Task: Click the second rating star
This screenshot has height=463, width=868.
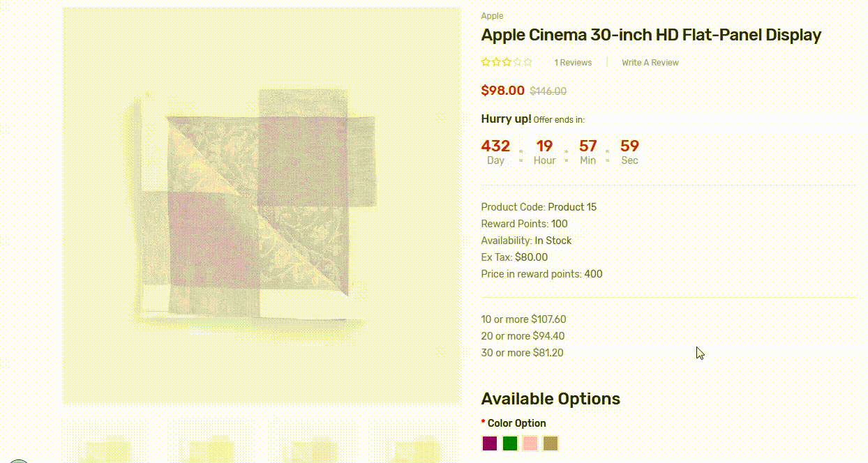Action: [x=496, y=62]
